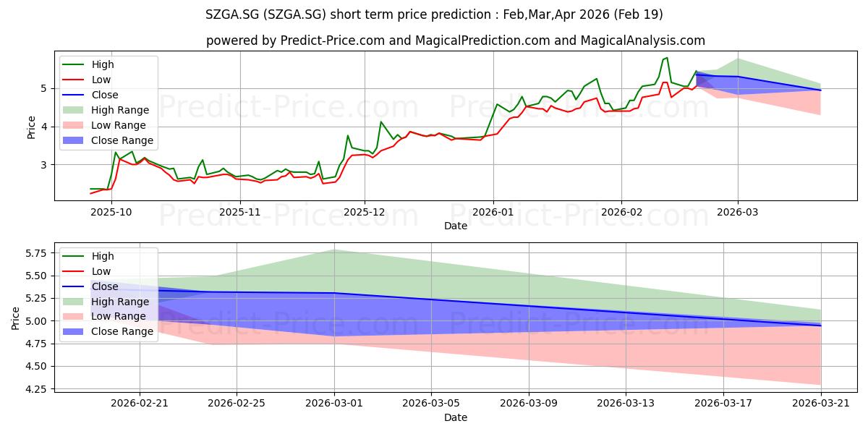Click the green High line legend icon in top chart
The image size is (868, 434).
pos(75,65)
